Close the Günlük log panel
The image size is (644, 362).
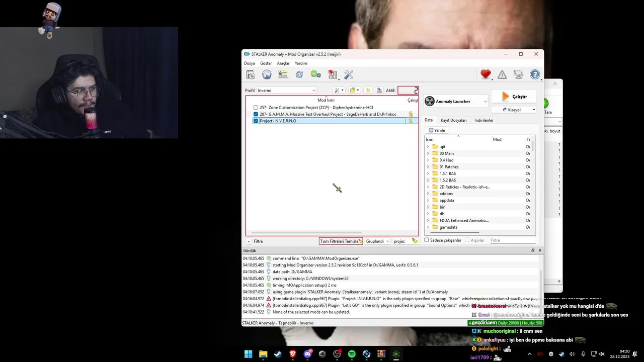click(x=540, y=250)
